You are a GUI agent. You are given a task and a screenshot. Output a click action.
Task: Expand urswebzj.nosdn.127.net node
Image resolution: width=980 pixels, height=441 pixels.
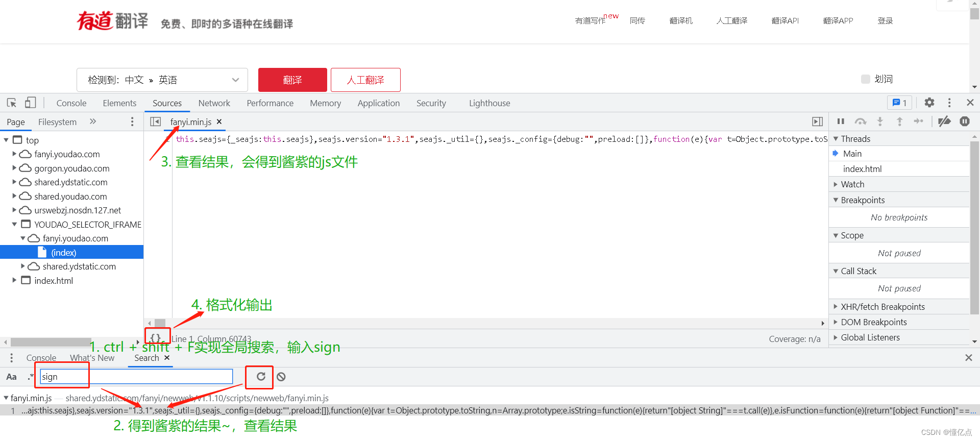[x=14, y=210]
